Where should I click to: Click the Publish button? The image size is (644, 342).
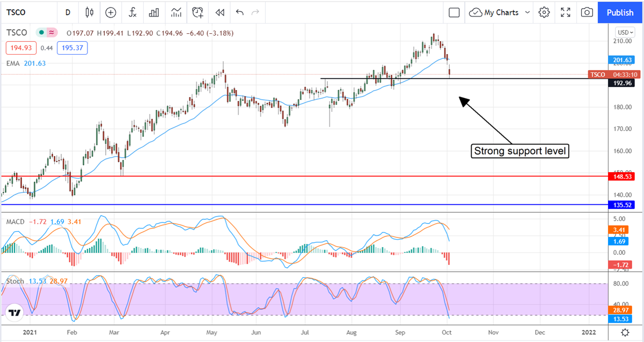620,12
